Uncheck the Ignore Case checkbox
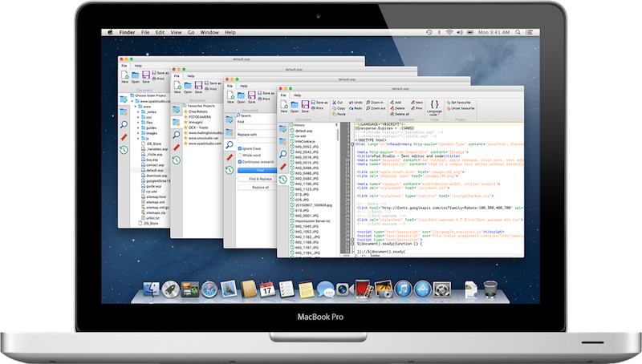This screenshot has height=364, width=642. click(240, 148)
